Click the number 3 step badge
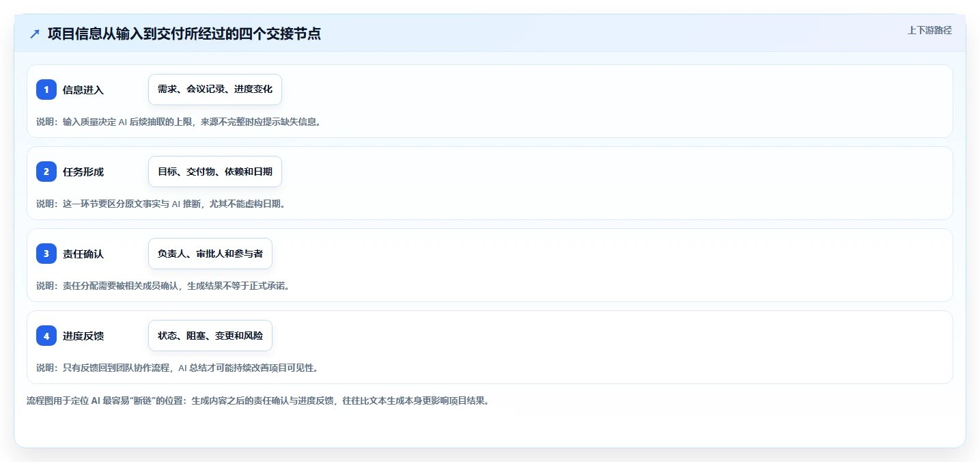980x462 pixels. click(x=46, y=254)
